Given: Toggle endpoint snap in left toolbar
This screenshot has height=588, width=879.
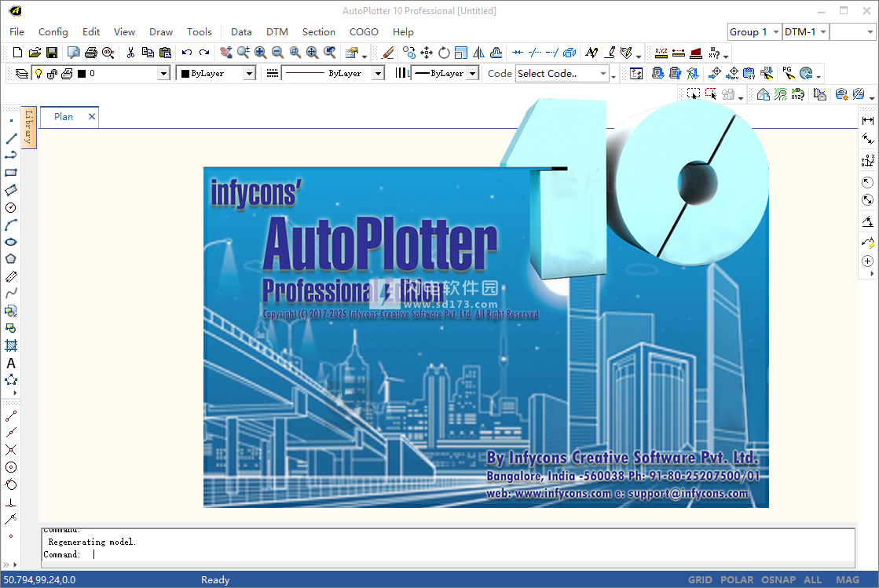Looking at the screenshot, I should [x=11, y=416].
